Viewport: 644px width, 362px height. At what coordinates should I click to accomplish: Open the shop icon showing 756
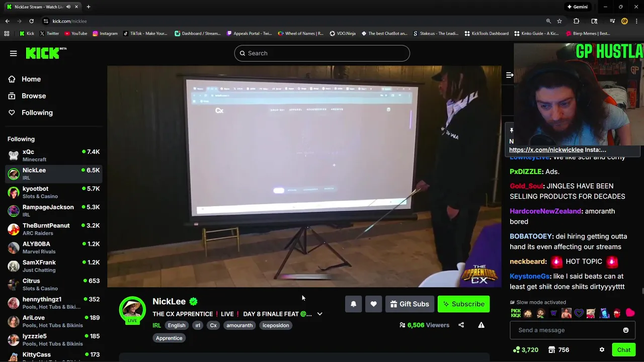559,350
